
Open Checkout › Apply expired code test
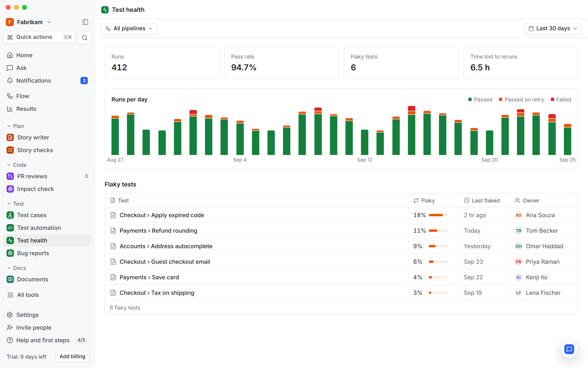[x=161, y=215]
